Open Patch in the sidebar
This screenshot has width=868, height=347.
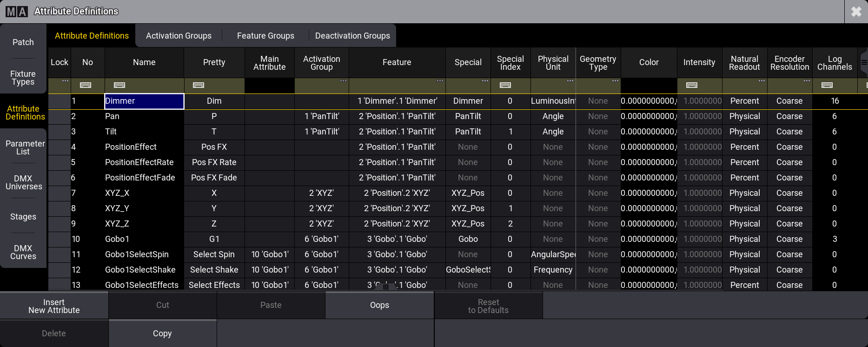coord(23,42)
